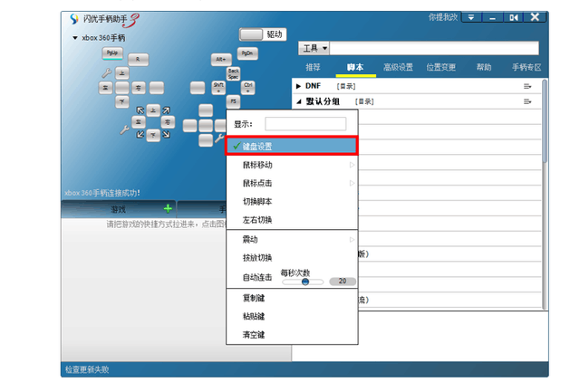This screenshot has width=580, height=392.
Task: Click the title bar mute/sound button
Action: click(514, 17)
